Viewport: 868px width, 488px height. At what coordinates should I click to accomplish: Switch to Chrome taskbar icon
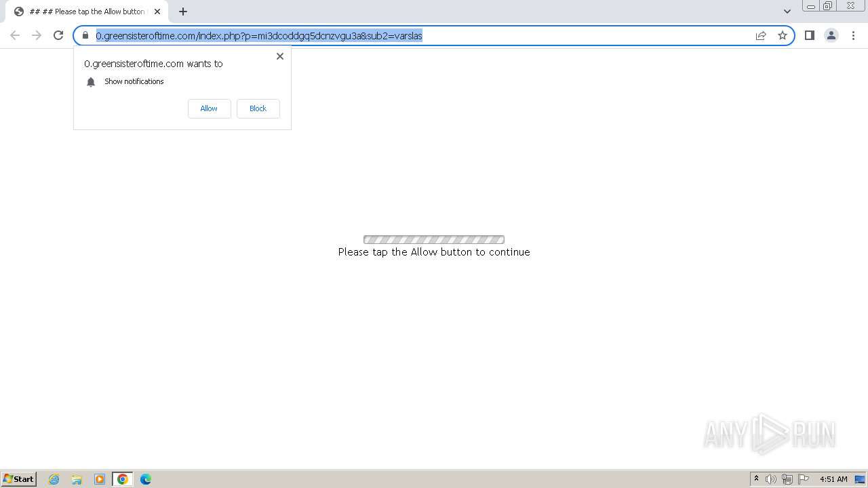pos(123,479)
